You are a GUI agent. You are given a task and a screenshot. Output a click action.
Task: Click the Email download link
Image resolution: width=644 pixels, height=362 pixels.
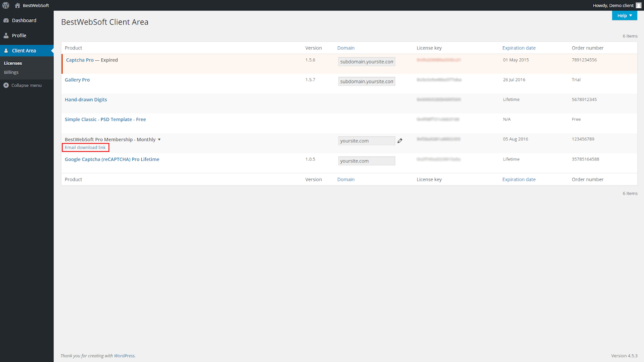click(85, 148)
